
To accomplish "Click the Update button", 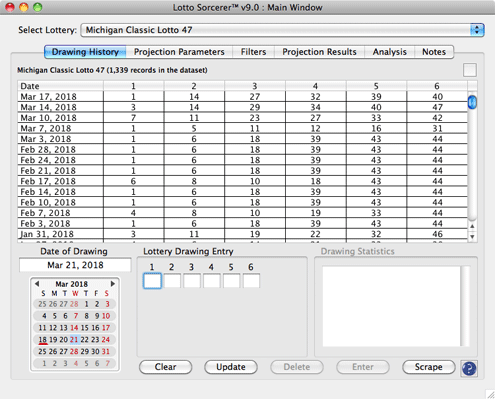I will pyautogui.click(x=231, y=367).
